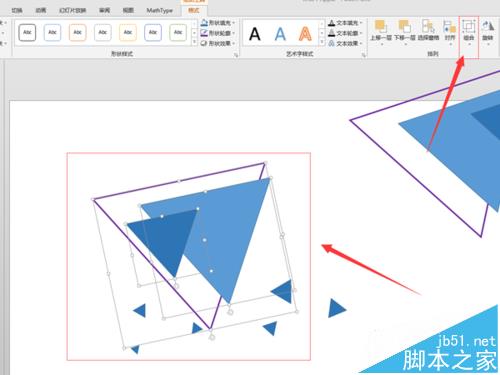
Task: Open the 形状轮廓 (Shape Outline) dropdown
Action: point(218,33)
